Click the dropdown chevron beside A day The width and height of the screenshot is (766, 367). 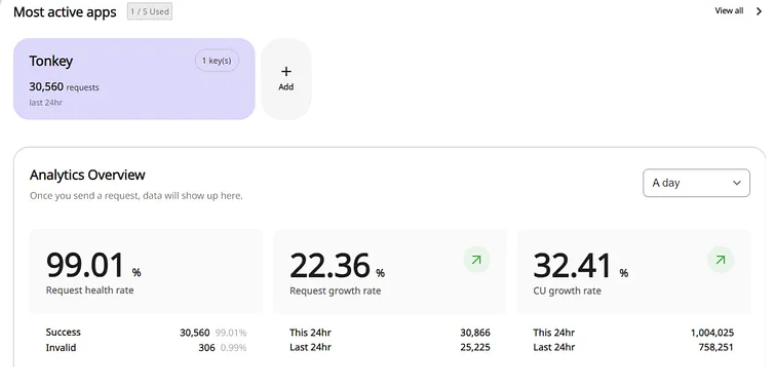tap(737, 183)
